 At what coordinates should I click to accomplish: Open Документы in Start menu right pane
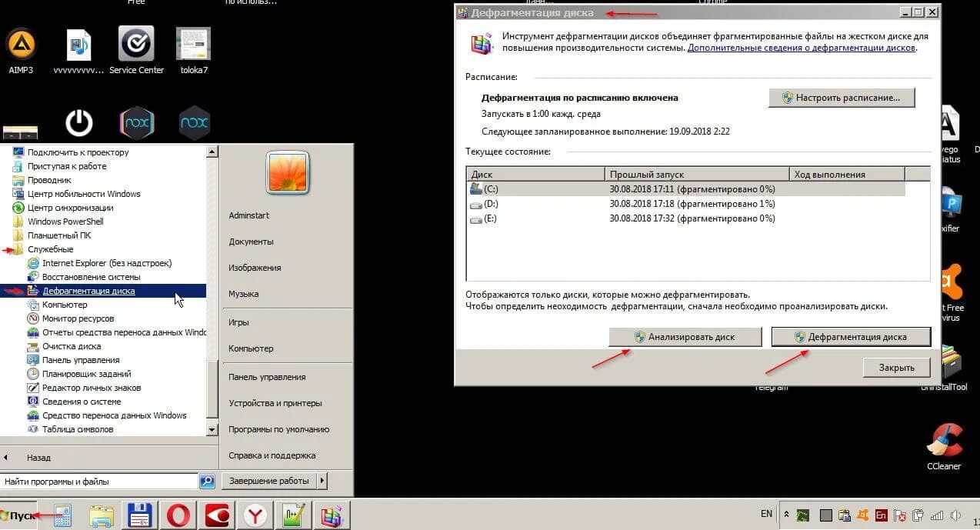pyautogui.click(x=251, y=242)
